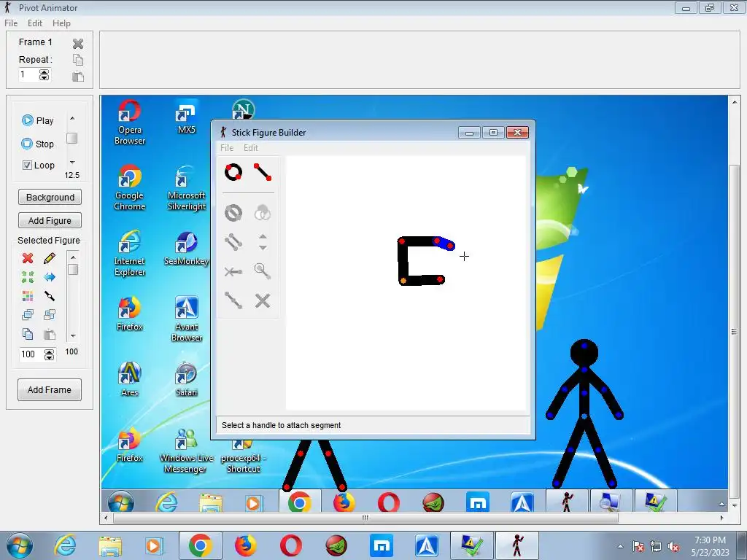Click the static segment icon

[233, 272]
